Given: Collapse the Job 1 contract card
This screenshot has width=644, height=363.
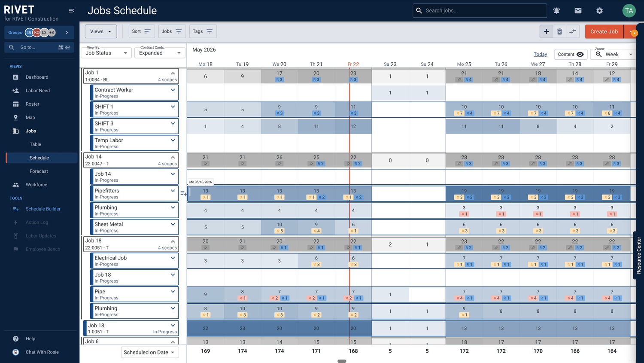Looking at the screenshot, I should [173, 73].
